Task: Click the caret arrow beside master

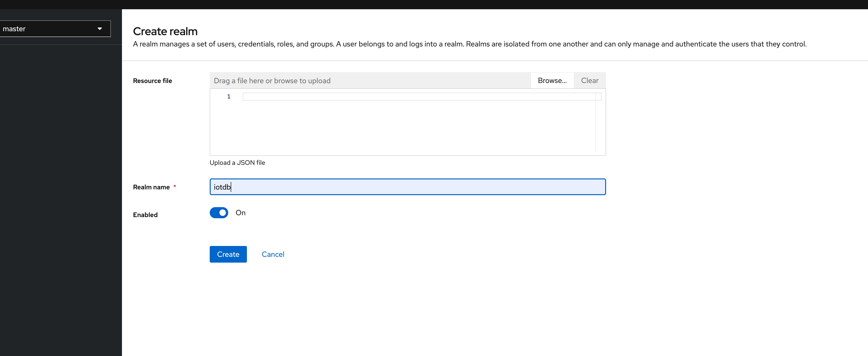Action: click(100, 29)
